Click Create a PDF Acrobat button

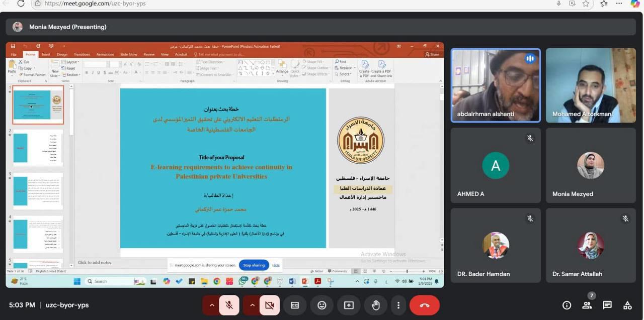point(364,69)
